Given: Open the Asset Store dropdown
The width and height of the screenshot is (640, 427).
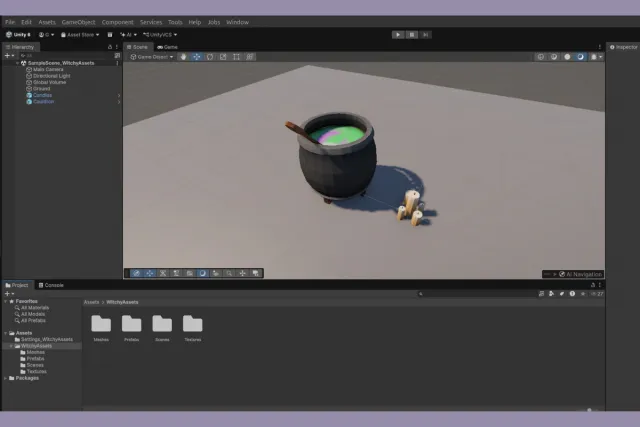Looking at the screenshot, I should click(x=80, y=35).
